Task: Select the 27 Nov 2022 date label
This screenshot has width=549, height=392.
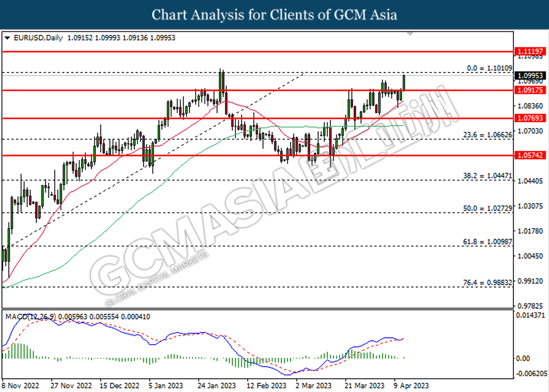Action: [71, 386]
